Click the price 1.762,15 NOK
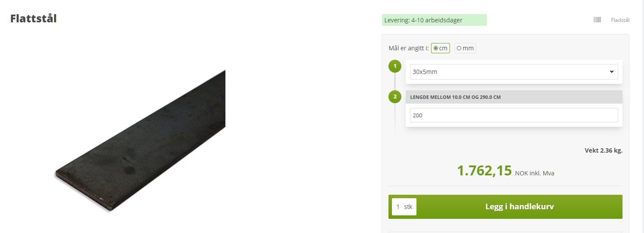This screenshot has height=233, width=644. [484, 171]
